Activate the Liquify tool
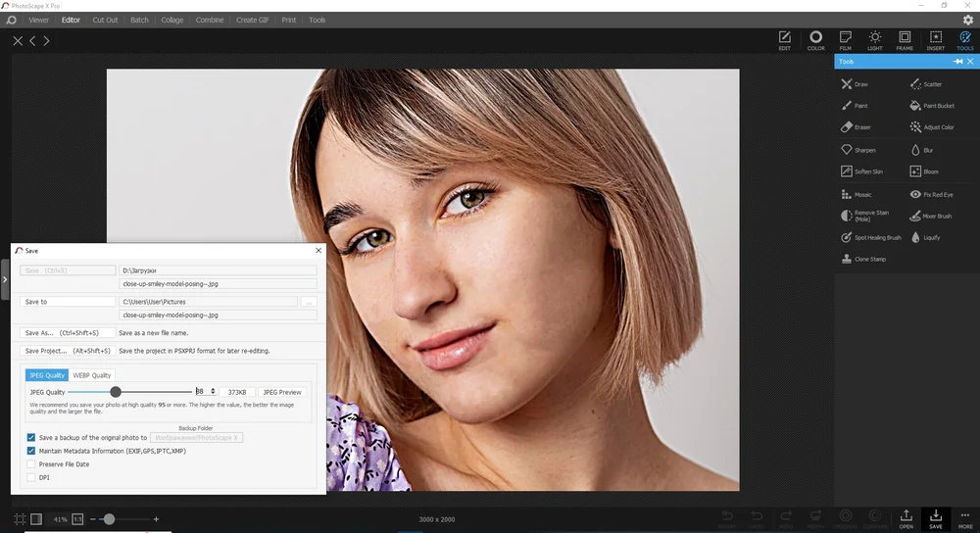The image size is (980, 533). (x=925, y=237)
